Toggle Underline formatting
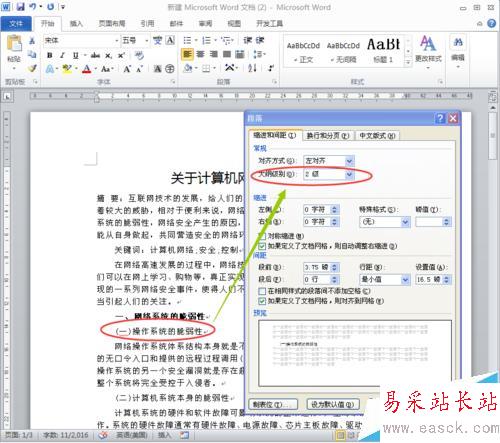 [x=76, y=55]
